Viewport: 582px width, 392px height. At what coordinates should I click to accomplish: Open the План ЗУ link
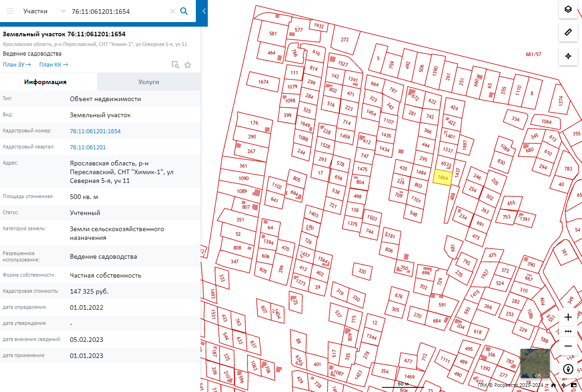click(17, 65)
